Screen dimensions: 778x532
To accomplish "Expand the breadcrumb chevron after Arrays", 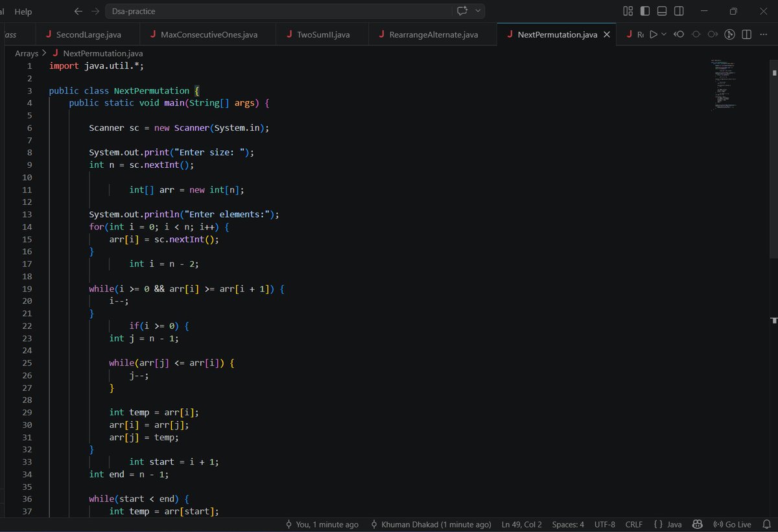I will click(x=44, y=53).
